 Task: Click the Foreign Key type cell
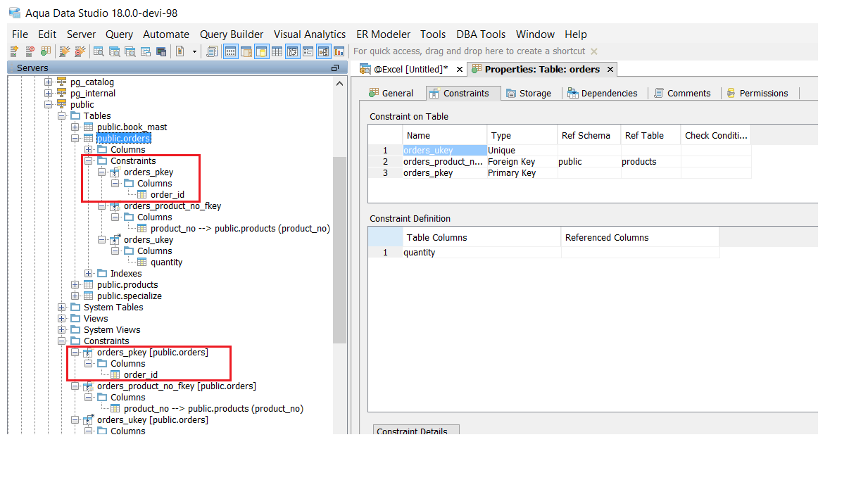pyautogui.click(x=522, y=162)
